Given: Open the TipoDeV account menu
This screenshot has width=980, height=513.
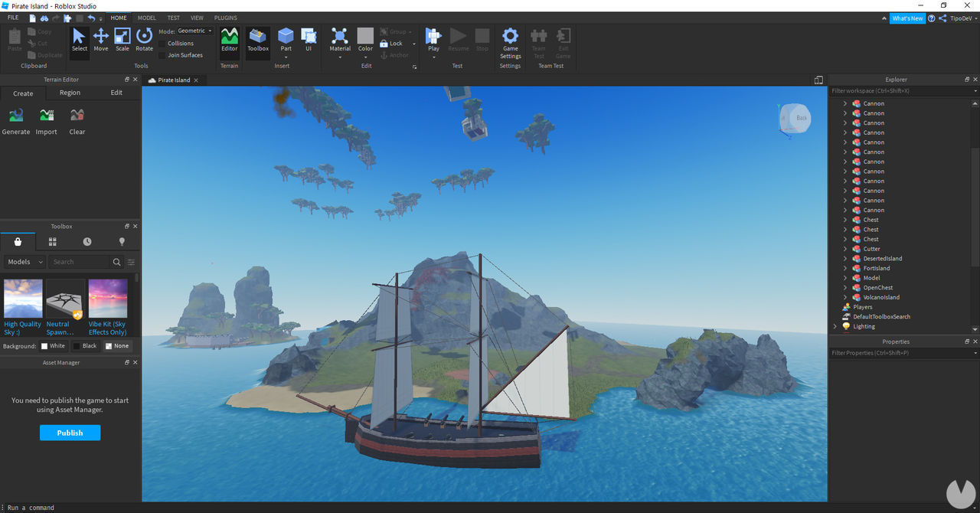Looking at the screenshot, I should coord(963,18).
